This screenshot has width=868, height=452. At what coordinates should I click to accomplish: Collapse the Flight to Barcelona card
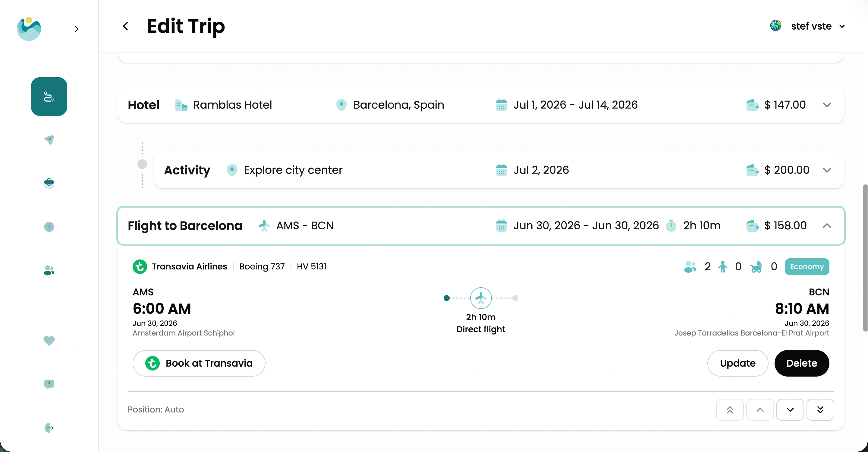coord(826,226)
